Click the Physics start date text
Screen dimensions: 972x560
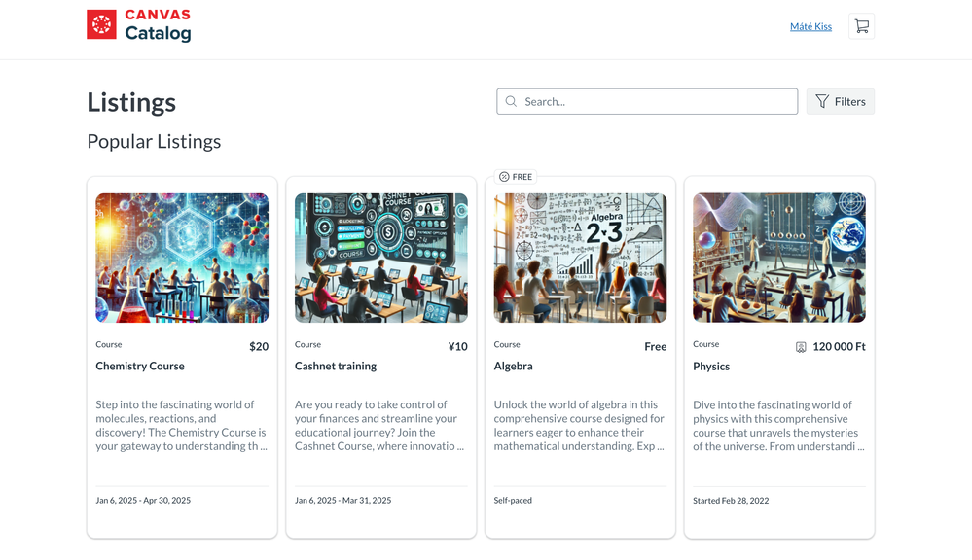(731, 501)
